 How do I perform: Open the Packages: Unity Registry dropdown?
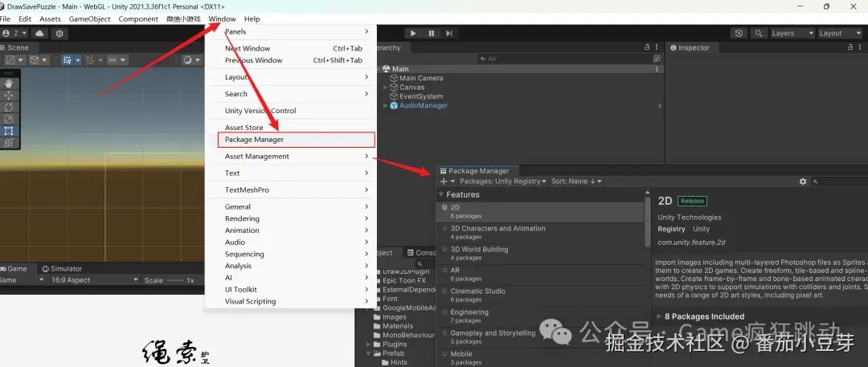pyautogui.click(x=502, y=181)
